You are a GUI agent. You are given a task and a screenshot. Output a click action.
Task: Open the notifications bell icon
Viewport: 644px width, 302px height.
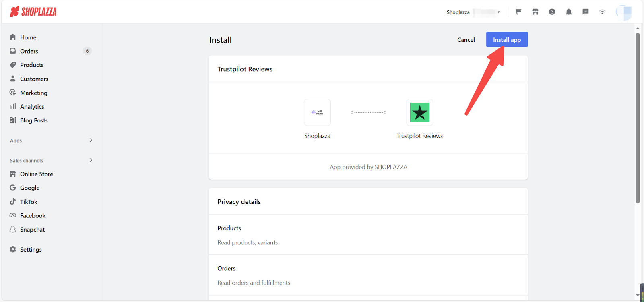[569, 12]
